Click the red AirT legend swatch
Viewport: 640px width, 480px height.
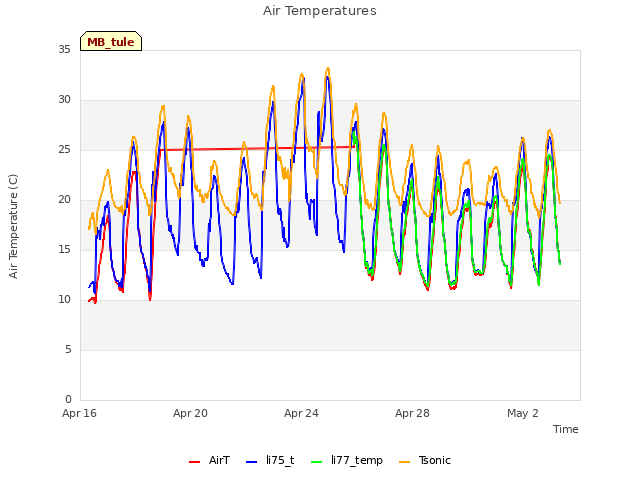194,462
